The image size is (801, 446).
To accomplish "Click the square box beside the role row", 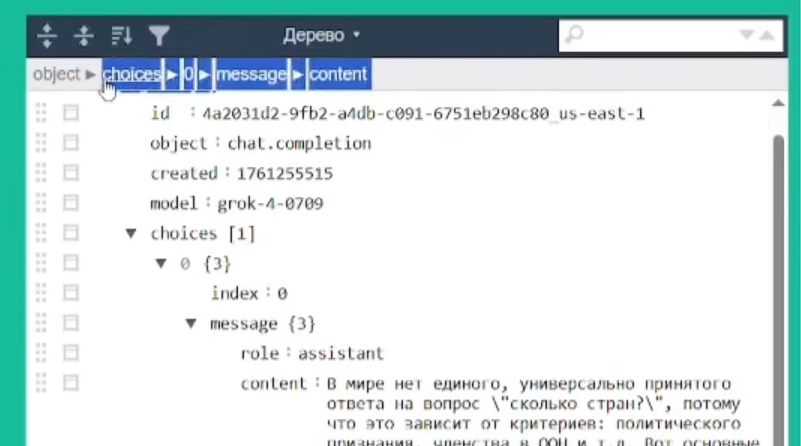I will tap(71, 353).
